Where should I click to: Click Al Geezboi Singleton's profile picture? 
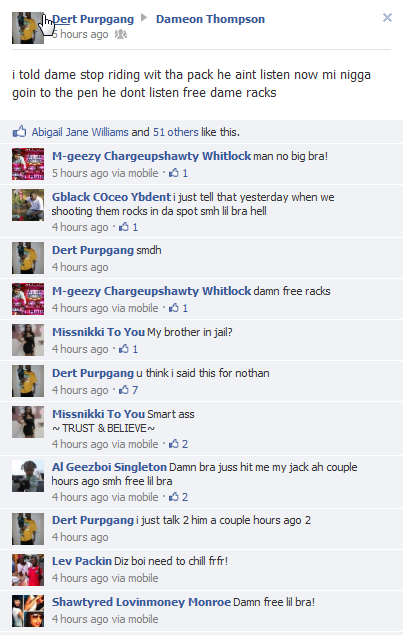tap(28, 476)
